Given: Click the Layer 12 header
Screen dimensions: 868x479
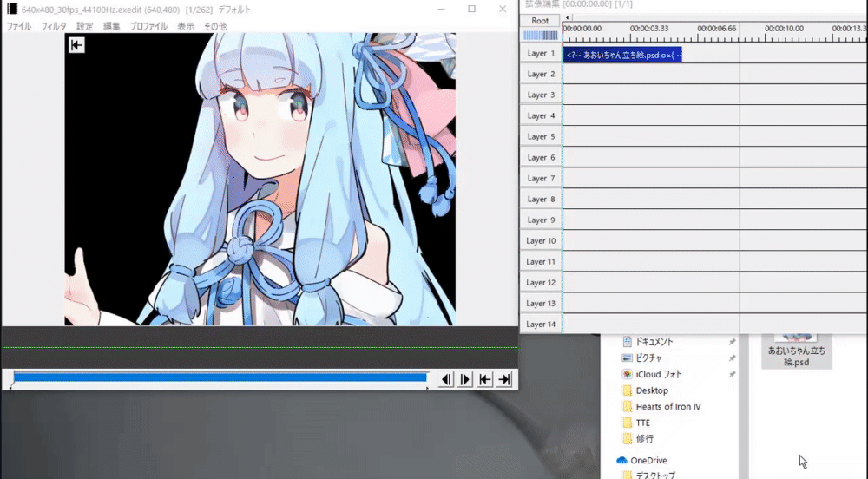Looking at the screenshot, I should pos(540,282).
